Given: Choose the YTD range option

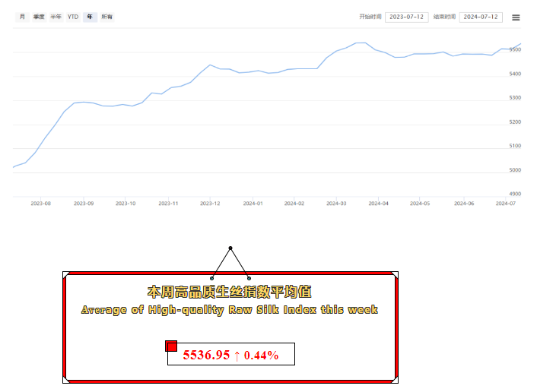Looking at the screenshot, I should [73, 16].
